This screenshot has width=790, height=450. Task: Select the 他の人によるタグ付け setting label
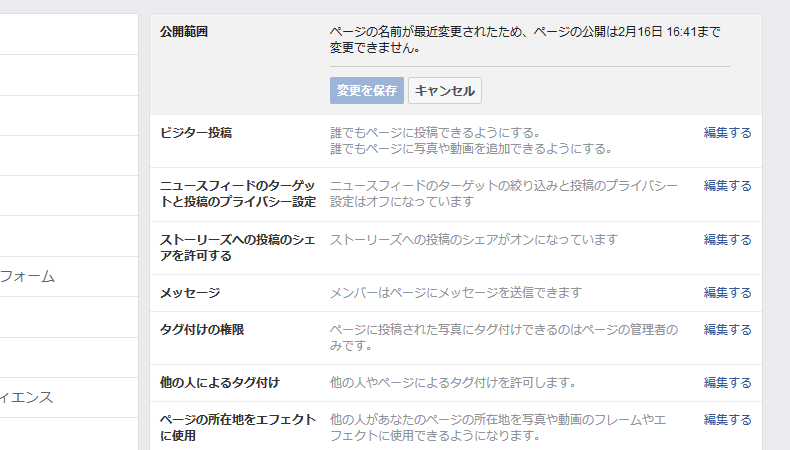click(220, 383)
